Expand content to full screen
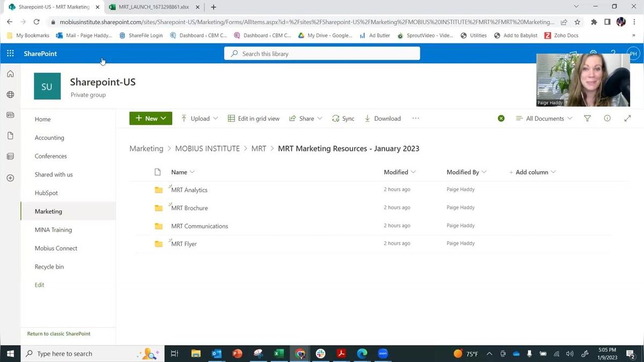The height and width of the screenshot is (362, 644). point(627,118)
